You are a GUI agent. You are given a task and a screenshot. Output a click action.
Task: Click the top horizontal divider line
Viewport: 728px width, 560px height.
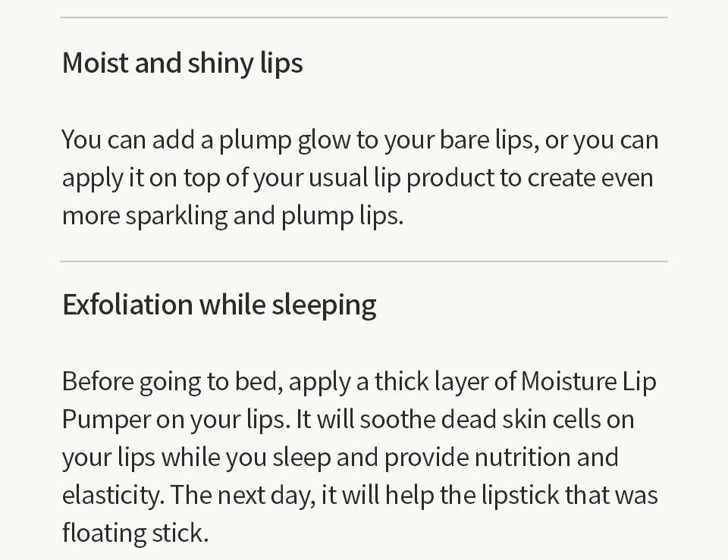coord(364,17)
